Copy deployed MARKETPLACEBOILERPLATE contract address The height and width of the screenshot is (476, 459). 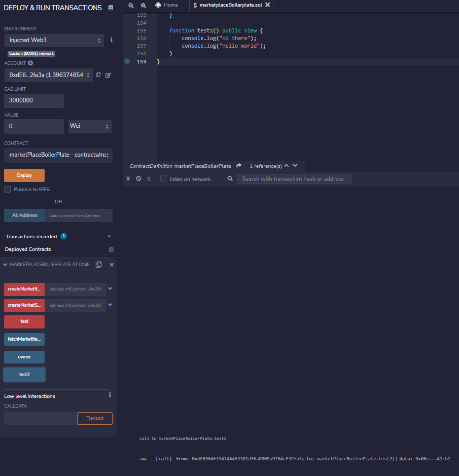tap(99, 264)
